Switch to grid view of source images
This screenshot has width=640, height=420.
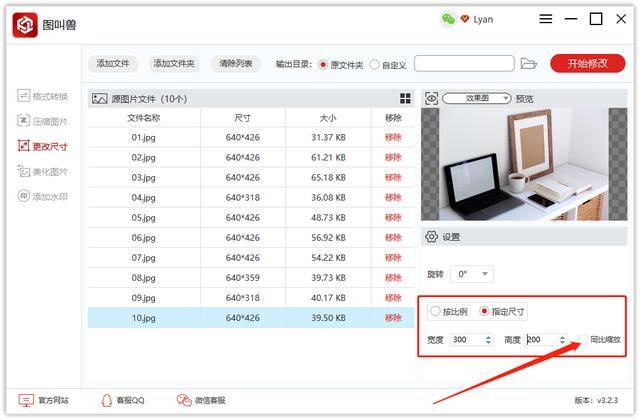(405, 98)
